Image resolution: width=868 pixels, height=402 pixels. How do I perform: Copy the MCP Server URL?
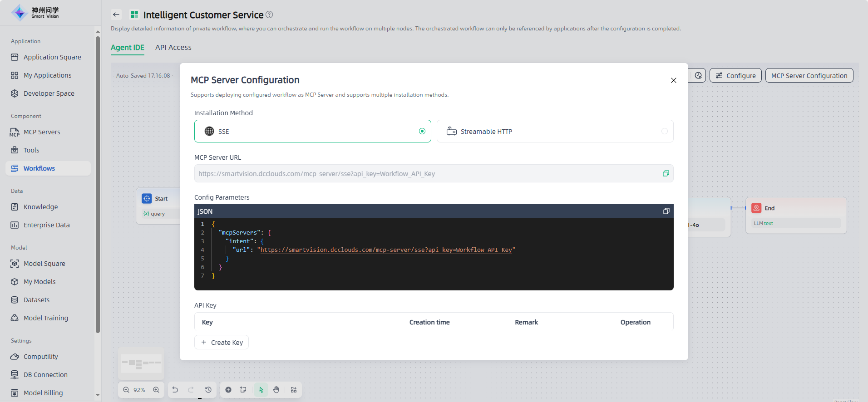tap(666, 173)
